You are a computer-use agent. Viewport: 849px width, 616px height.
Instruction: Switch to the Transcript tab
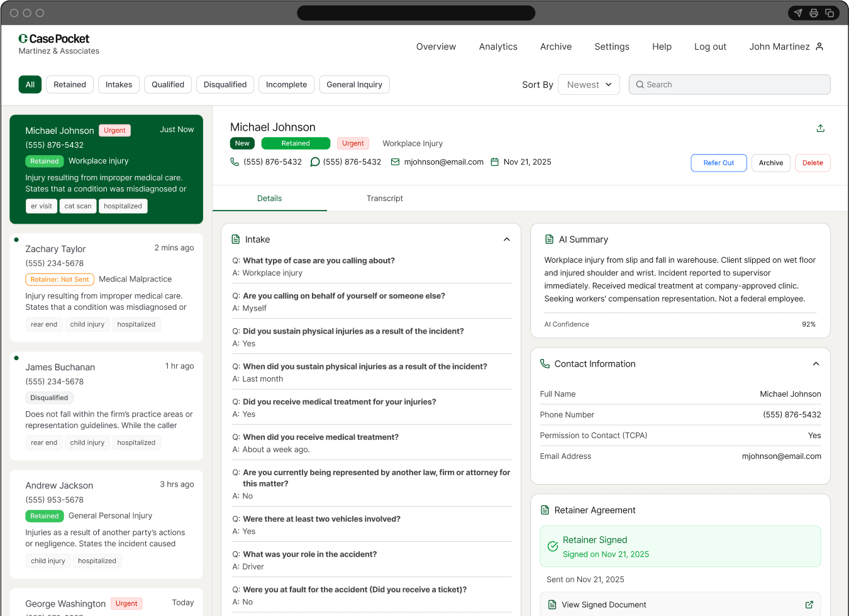385,199
